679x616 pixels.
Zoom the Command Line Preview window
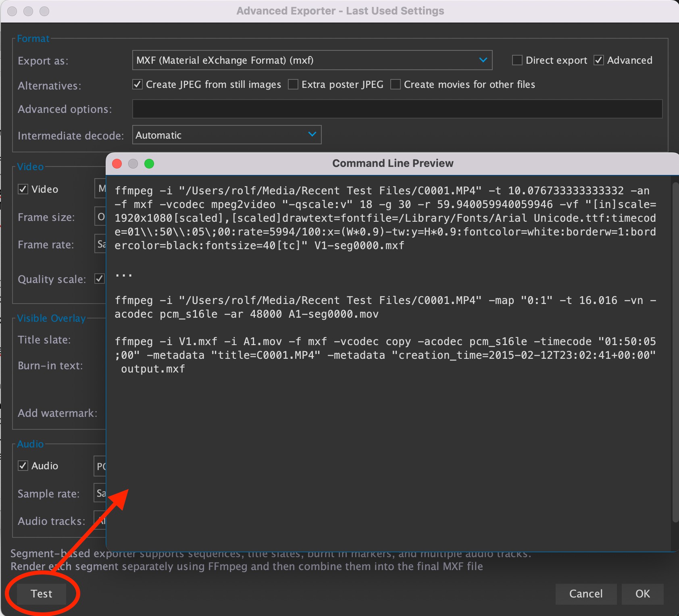[x=149, y=163]
